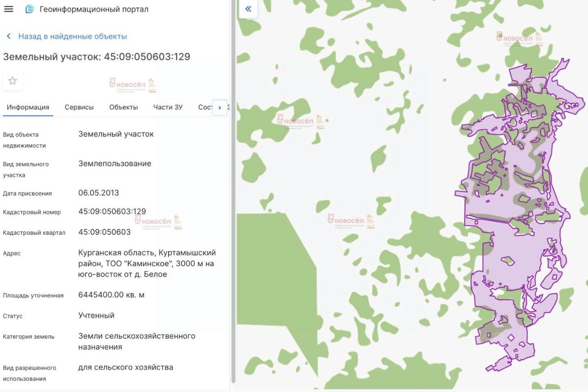
Task: Click the area value 6445400.00 кв. м
Action: click(x=112, y=295)
